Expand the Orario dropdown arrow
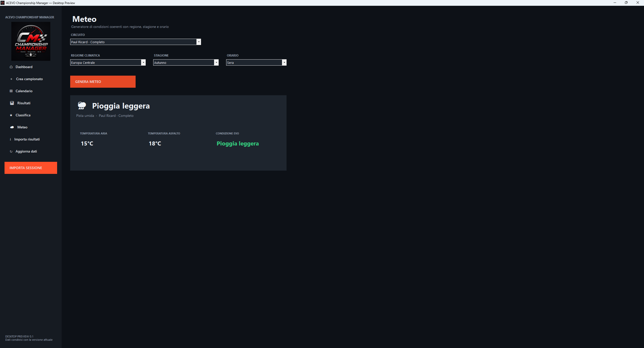Image resolution: width=644 pixels, height=348 pixels. pyautogui.click(x=284, y=63)
